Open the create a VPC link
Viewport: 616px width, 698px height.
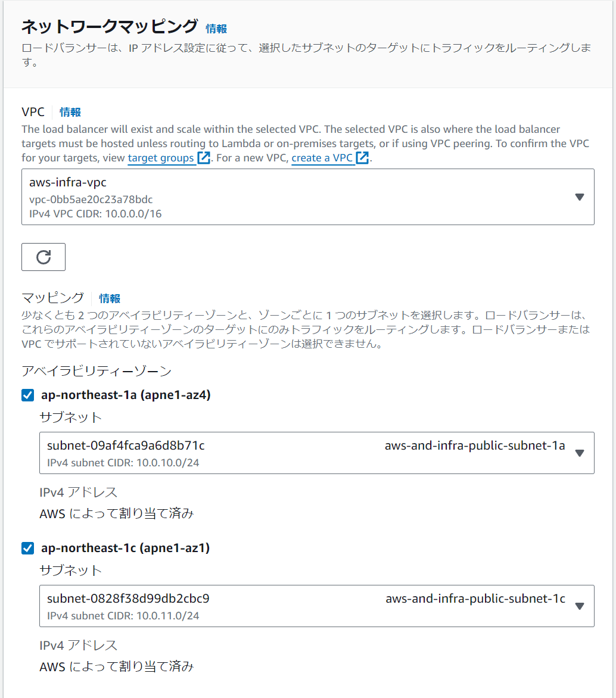pyautogui.click(x=322, y=158)
